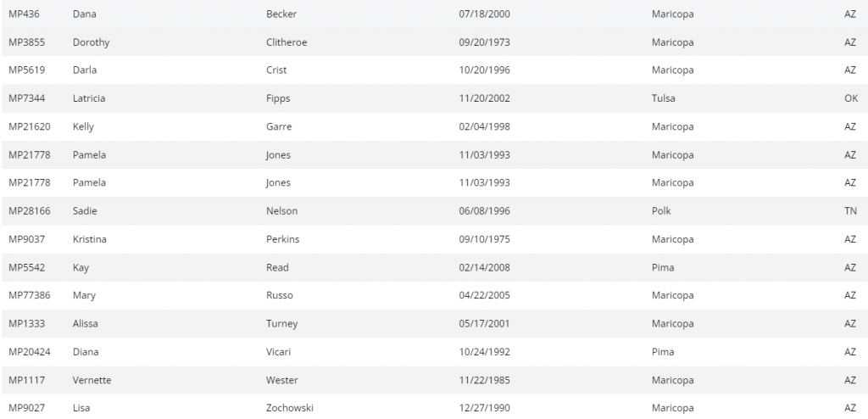The image size is (868, 419).
Task: Open case MP3855 record
Action: 24,42
